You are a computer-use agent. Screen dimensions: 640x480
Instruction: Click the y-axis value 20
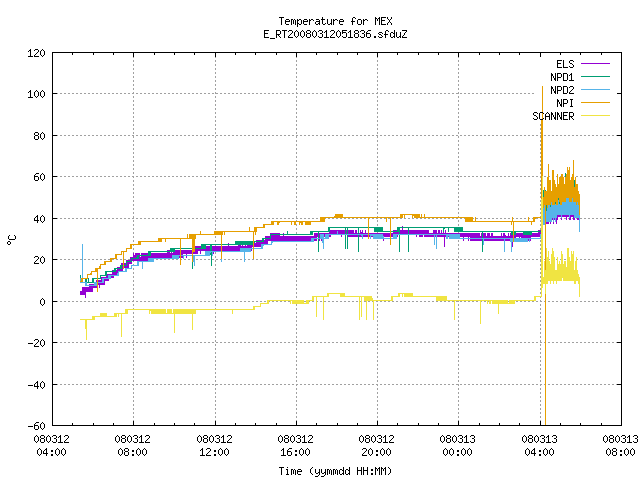click(39, 260)
